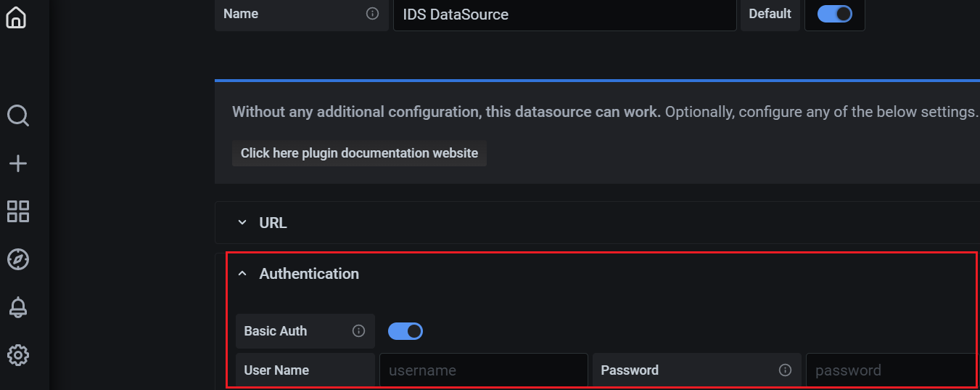This screenshot has width=980, height=390.
Task: Click info icon beside Name label
Action: point(372,14)
